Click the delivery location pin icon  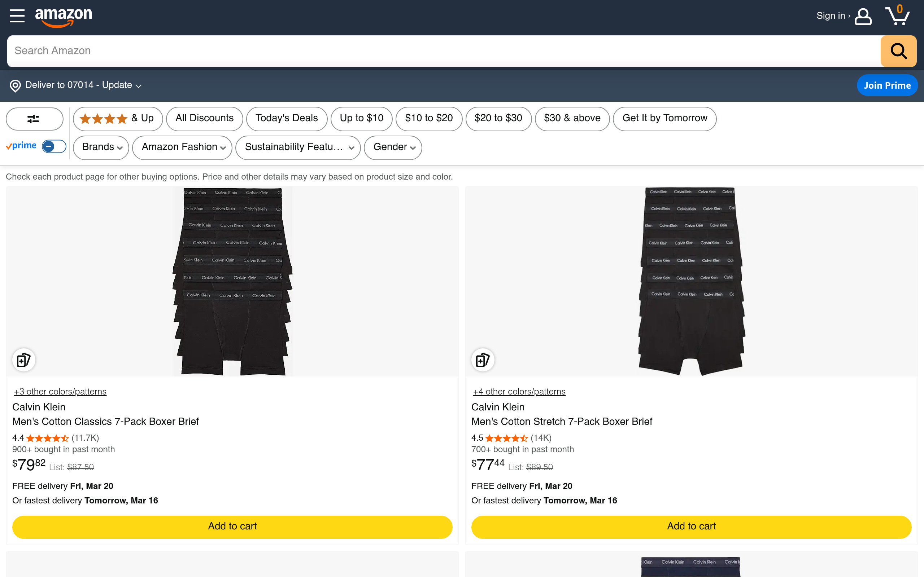[x=15, y=86]
